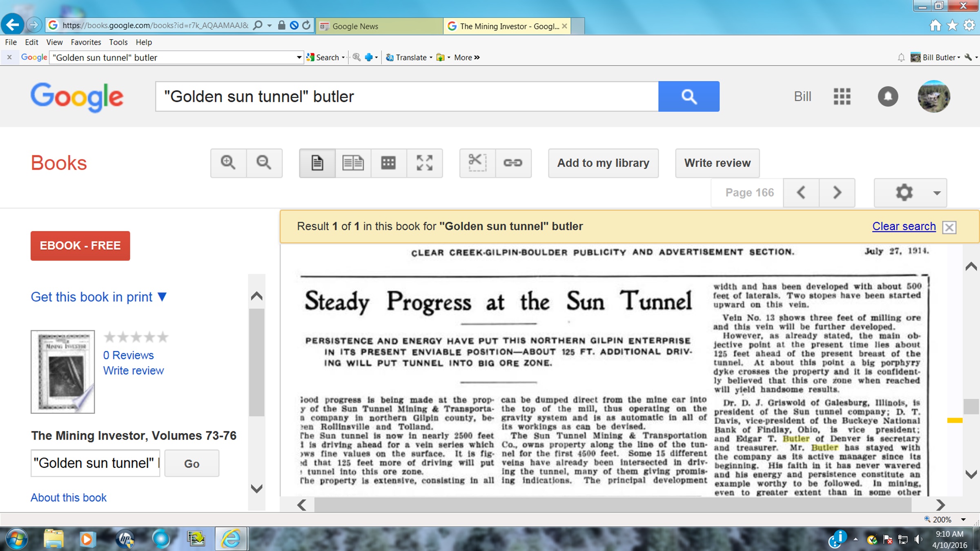This screenshot has width=980, height=551.
Task: Open Google notifications bell icon
Action: pos(888,96)
